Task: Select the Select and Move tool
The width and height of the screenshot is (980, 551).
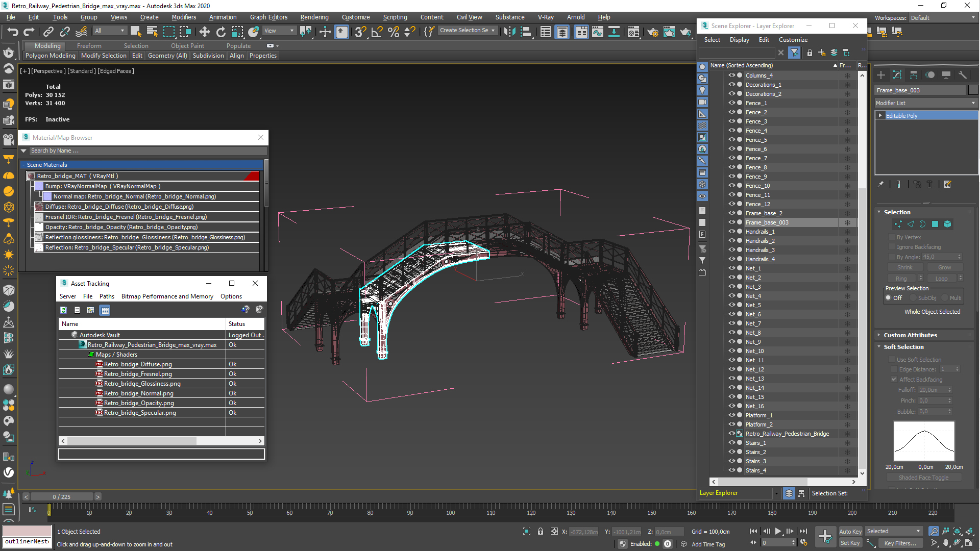Action: tap(204, 32)
